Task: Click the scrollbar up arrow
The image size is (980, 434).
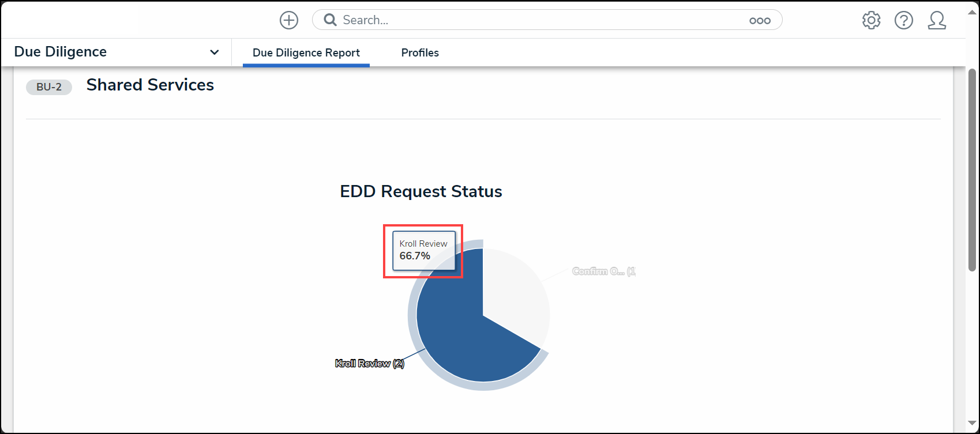Action: click(972, 13)
